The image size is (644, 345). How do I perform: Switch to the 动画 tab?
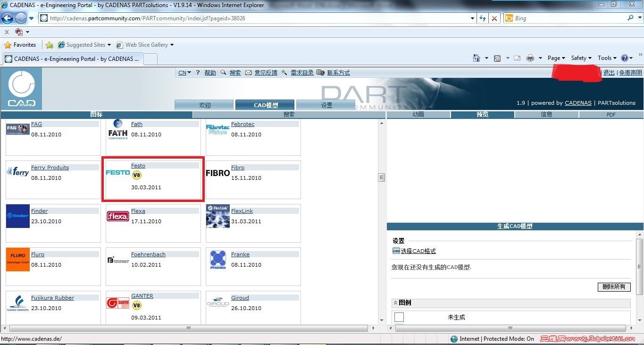[418, 115]
